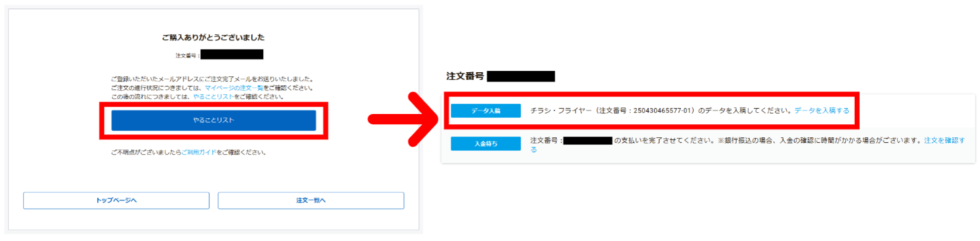This screenshot has width=980, height=241.
Task: Click the blacked-out order number in the 入金待ち row
Action: (x=588, y=141)
